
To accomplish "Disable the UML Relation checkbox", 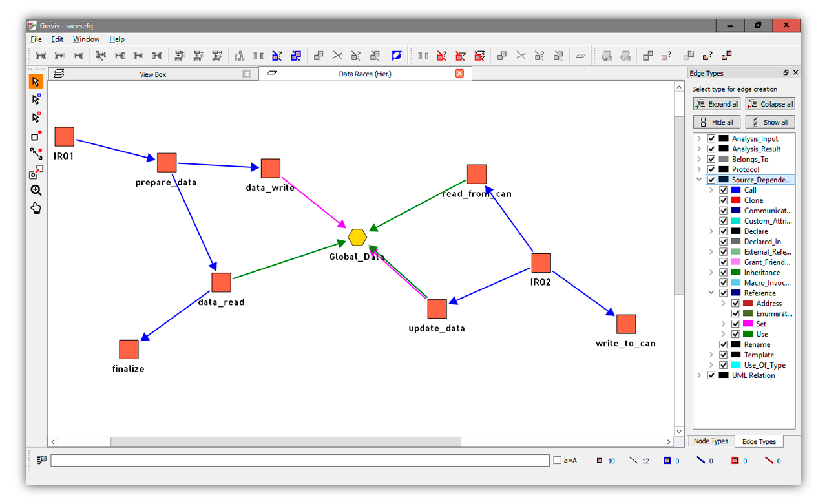I will tap(711, 375).
